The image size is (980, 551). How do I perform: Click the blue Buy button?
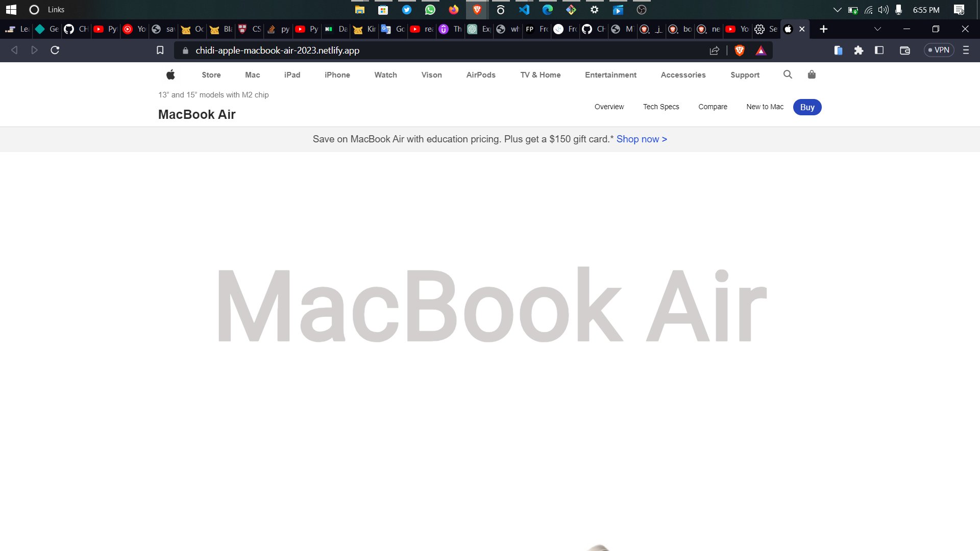pyautogui.click(x=807, y=107)
